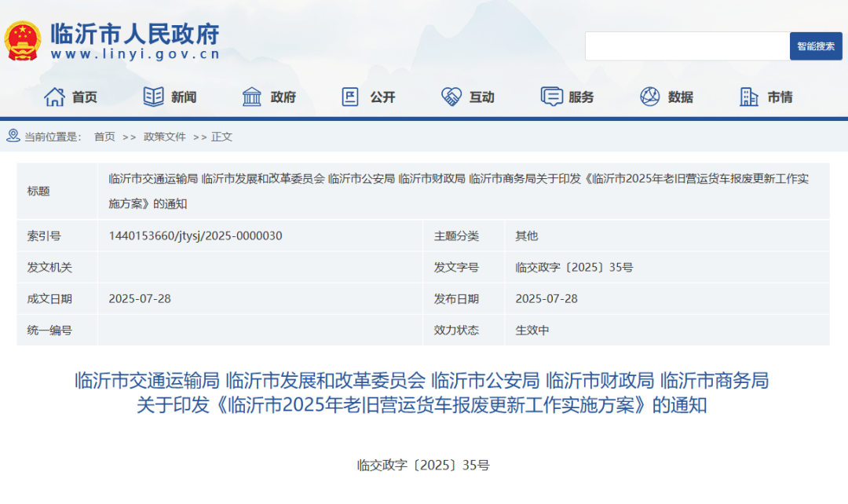This screenshot has width=848, height=504.
Task: Click the globe data icon beside 数据
Action: tap(649, 97)
